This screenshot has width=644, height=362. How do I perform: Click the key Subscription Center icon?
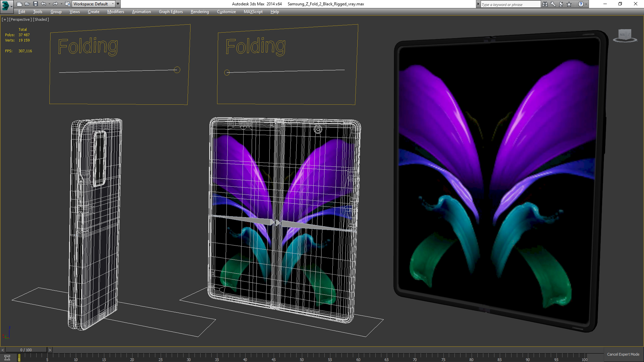553,4
